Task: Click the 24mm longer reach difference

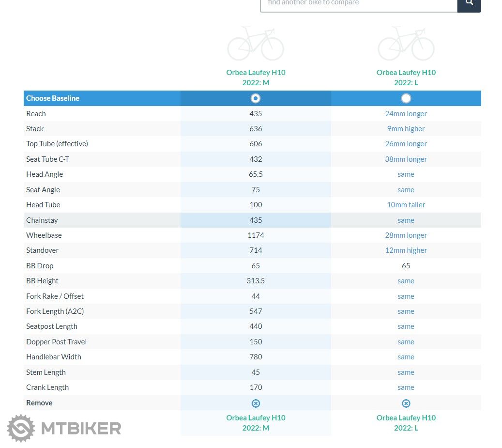Action: pos(406,114)
